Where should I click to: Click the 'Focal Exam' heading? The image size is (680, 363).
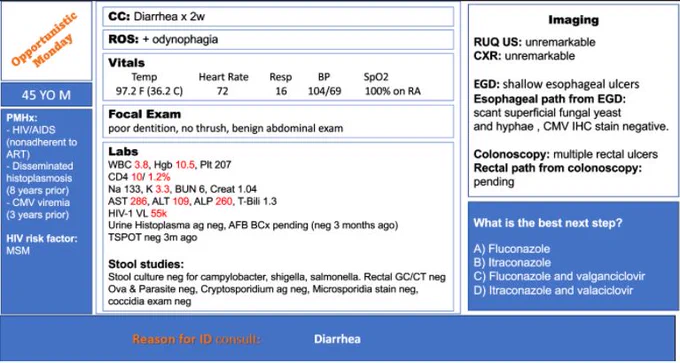tap(144, 114)
